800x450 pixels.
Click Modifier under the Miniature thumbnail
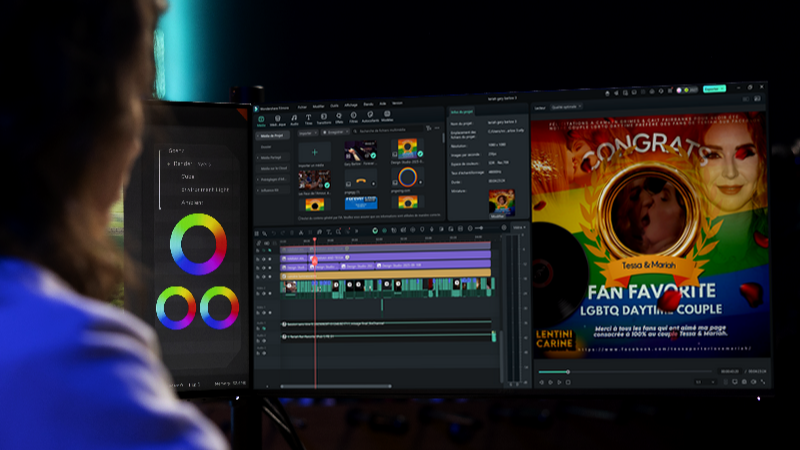pos(497,216)
